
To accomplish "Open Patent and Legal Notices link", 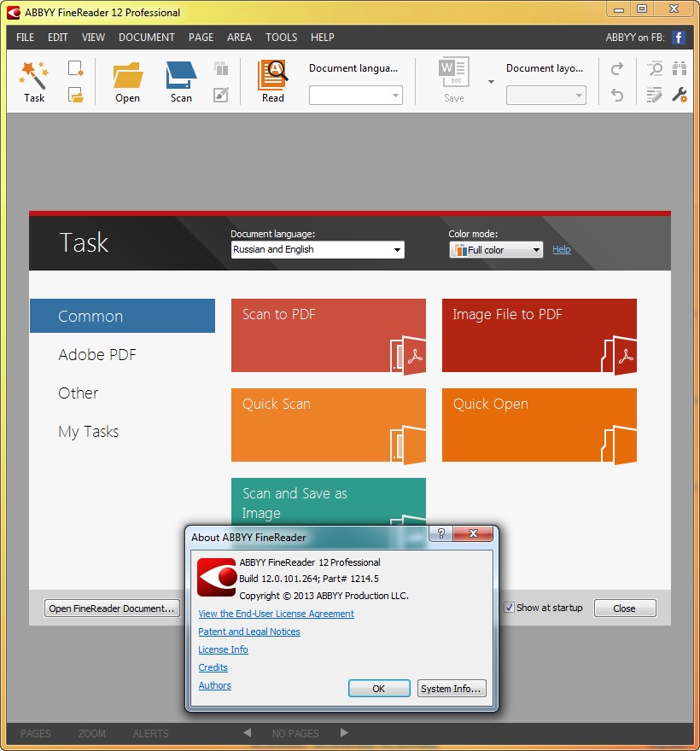I will tap(249, 632).
